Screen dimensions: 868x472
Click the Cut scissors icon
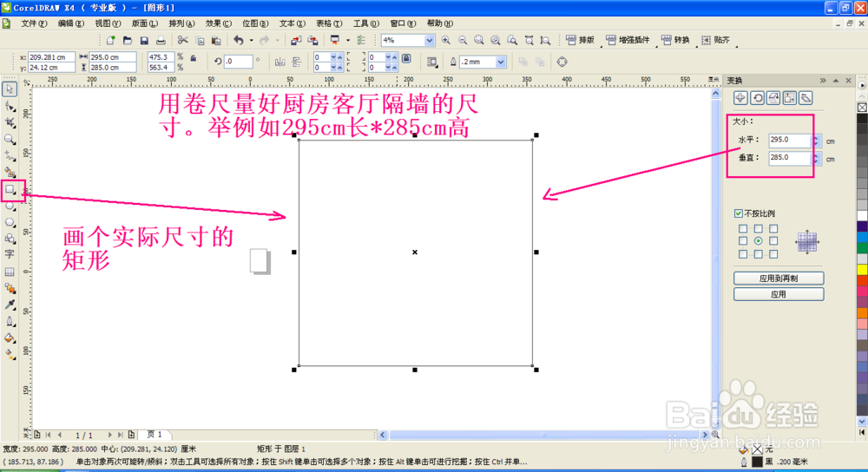pyautogui.click(x=182, y=40)
